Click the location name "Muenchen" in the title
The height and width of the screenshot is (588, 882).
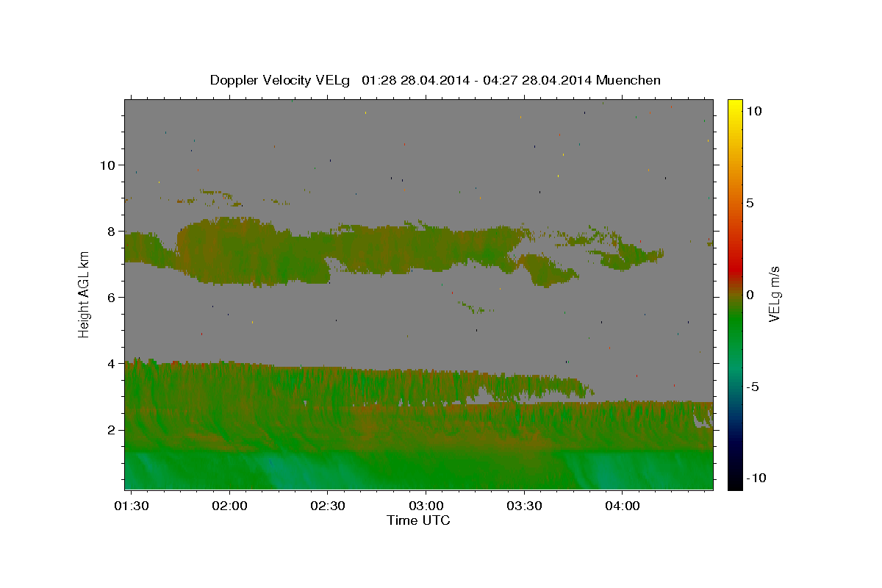628,80
